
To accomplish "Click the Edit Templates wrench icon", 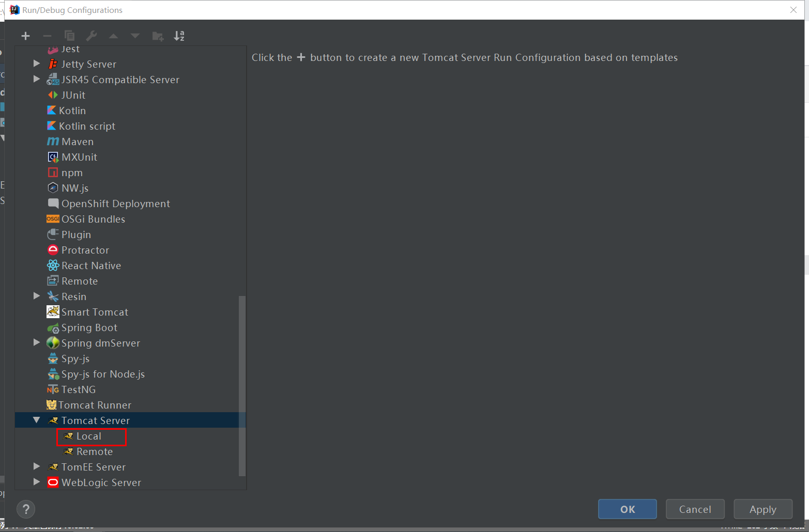I will [x=91, y=36].
